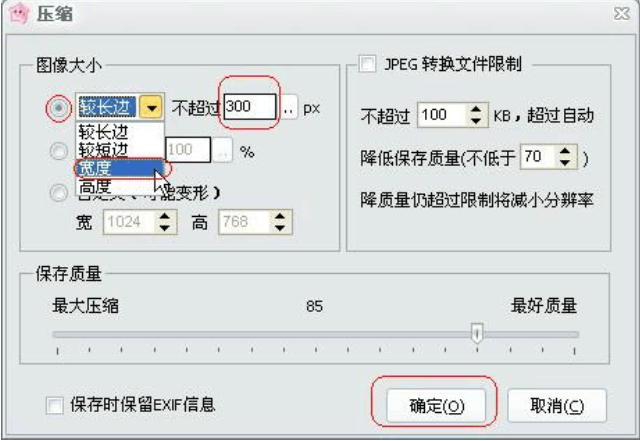Click the 取消(C) button
This screenshot has height=441, width=640.
(x=557, y=405)
